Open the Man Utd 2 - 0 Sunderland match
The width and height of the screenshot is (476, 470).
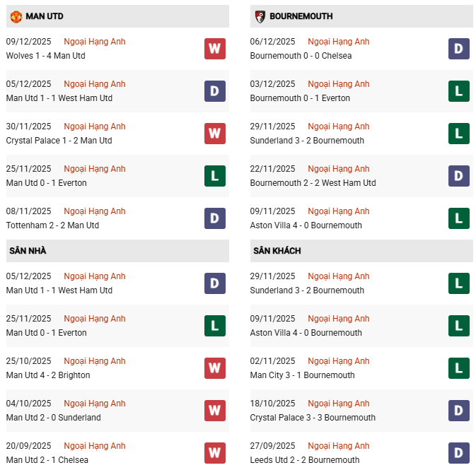[x=54, y=418]
